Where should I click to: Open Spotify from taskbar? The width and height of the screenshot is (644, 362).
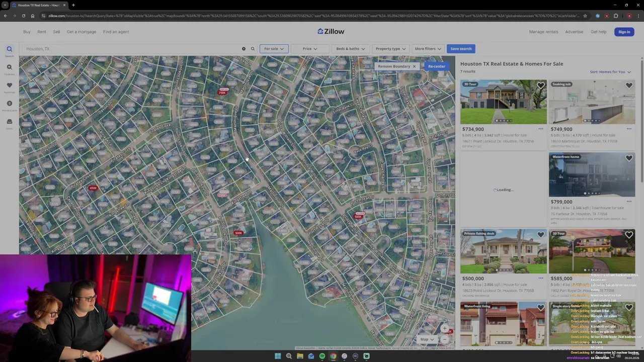pos(322,356)
